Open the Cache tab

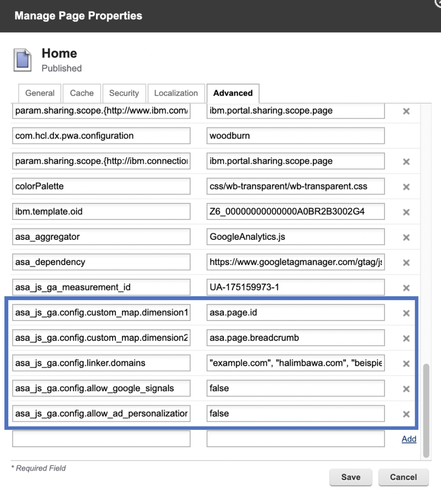coord(81,93)
